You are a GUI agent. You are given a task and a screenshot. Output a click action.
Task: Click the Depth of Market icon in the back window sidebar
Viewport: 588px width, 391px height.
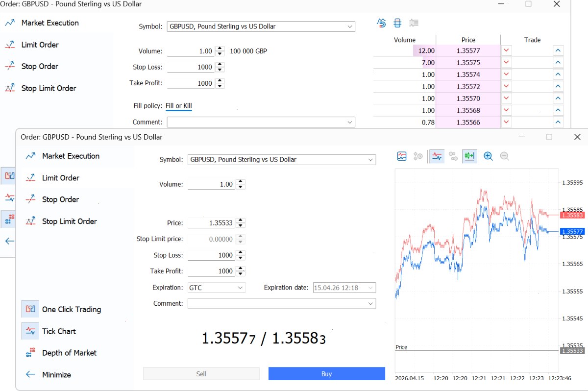coord(9,219)
